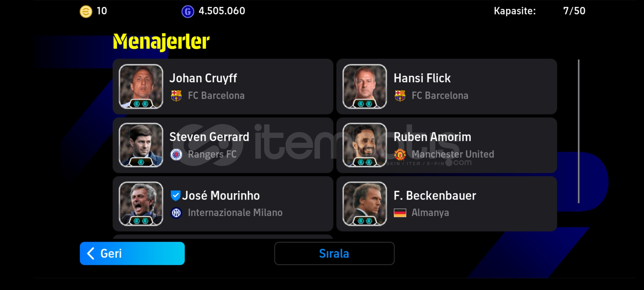The width and height of the screenshot is (644, 290).
Task: Tap the gold eFootball coin icon
Action: point(86,12)
